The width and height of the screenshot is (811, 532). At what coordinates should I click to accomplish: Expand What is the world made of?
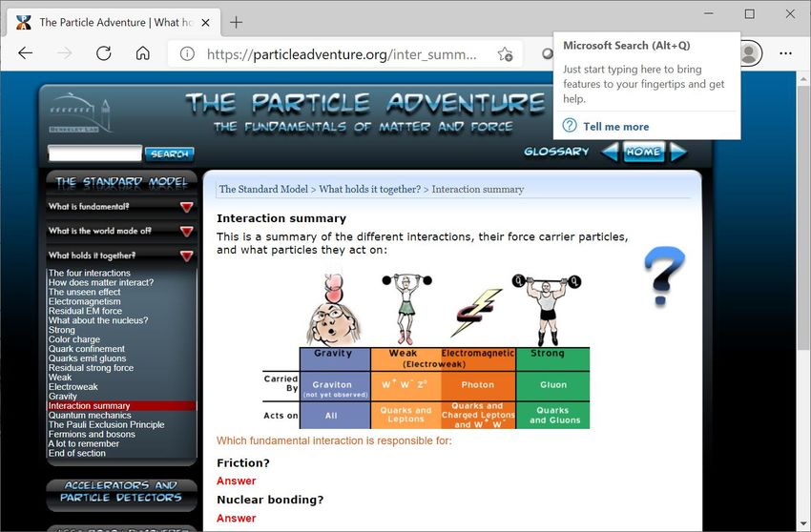(x=121, y=231)
